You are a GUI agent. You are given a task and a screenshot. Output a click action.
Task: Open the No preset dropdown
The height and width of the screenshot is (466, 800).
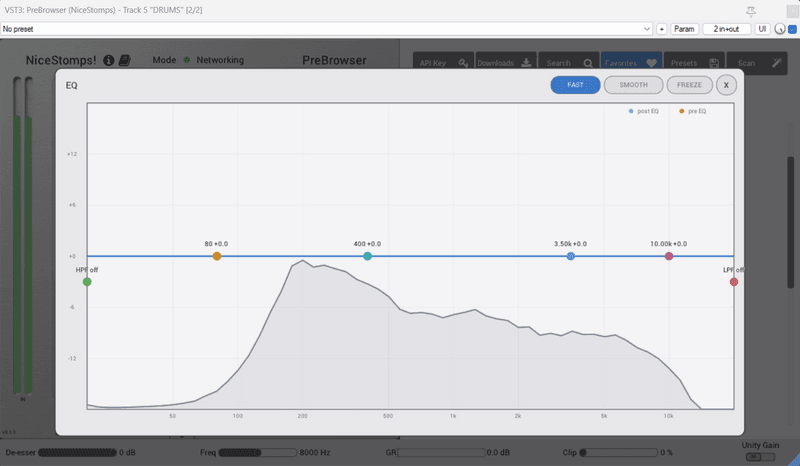click(327, 29)
